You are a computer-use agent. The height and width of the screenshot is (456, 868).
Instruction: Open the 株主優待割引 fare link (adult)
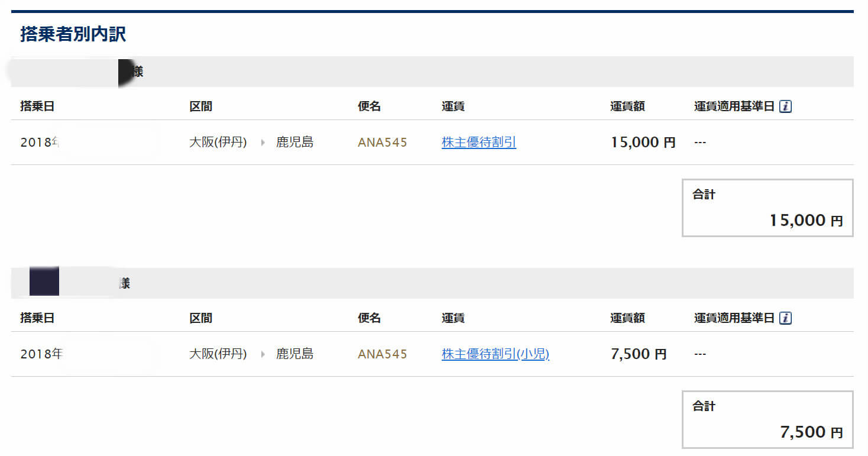(478, 143)
